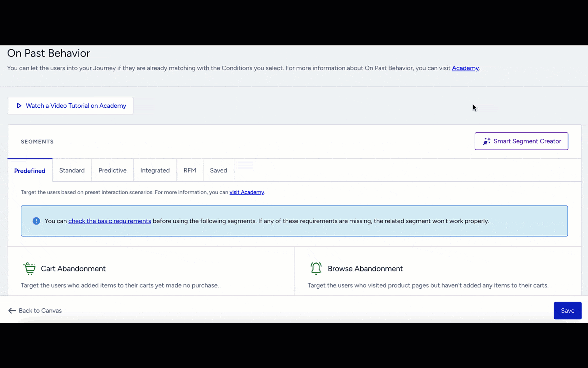Switch to the RFM tab

click(190, 170)
